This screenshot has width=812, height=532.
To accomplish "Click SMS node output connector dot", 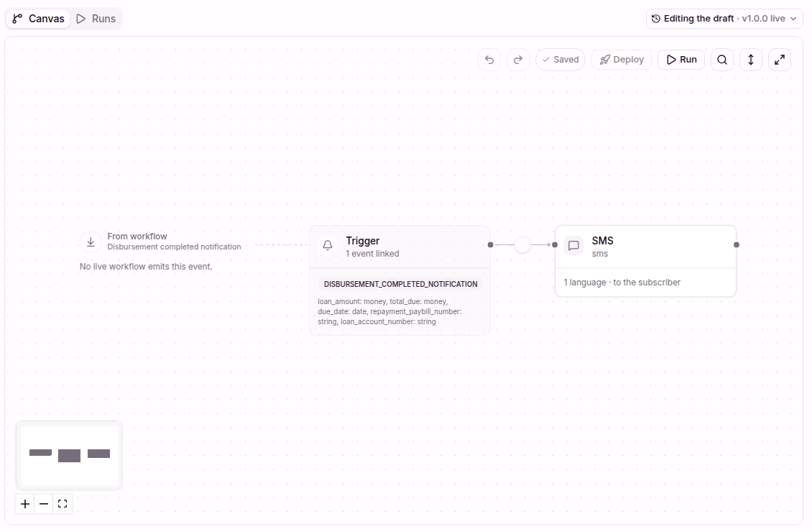I will [737, 244].
